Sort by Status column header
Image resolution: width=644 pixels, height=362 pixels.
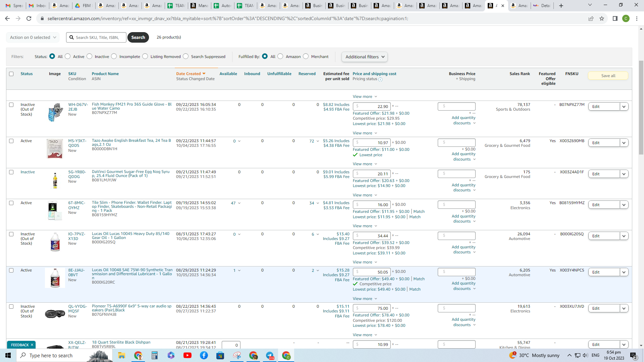click(x=27, y=74)
